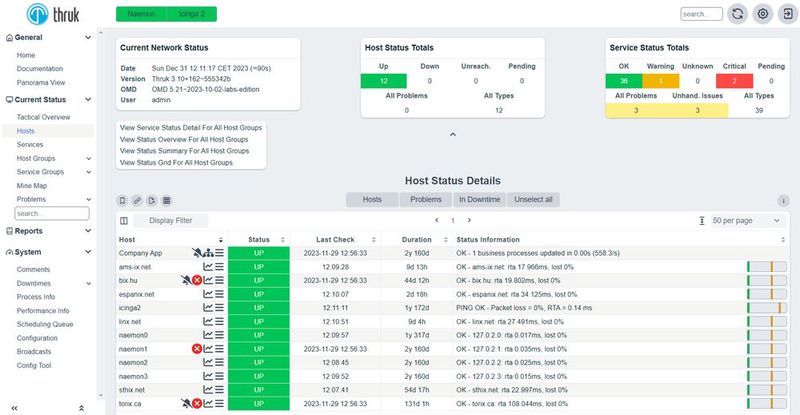The height and width of the screenshot is (415, 800).
Task: Open View Status Grid For All Host Groups
Action: 176,163
